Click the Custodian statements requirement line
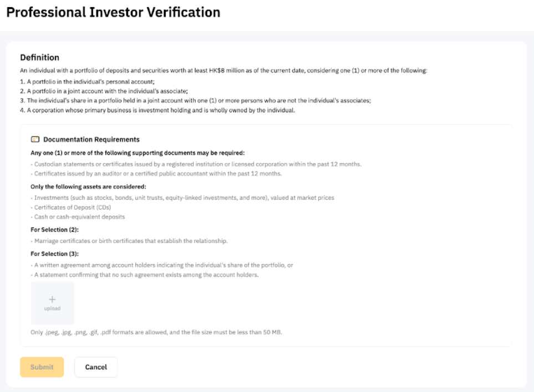 pos(196,164)
